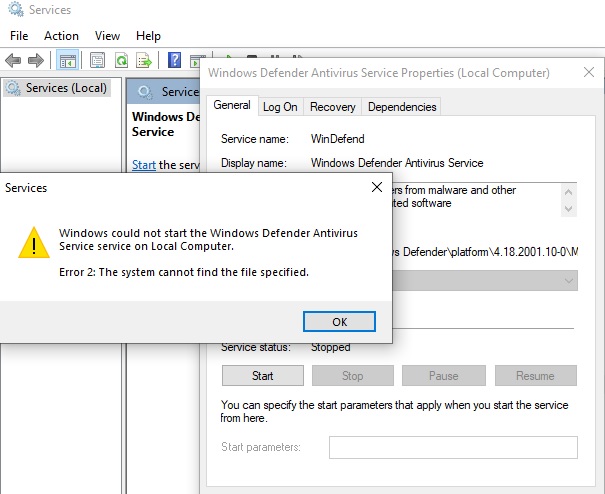Viewport: 605px width, 494px height.
Task: Open the Properties toolbar icon
Action: pos(97,61)
